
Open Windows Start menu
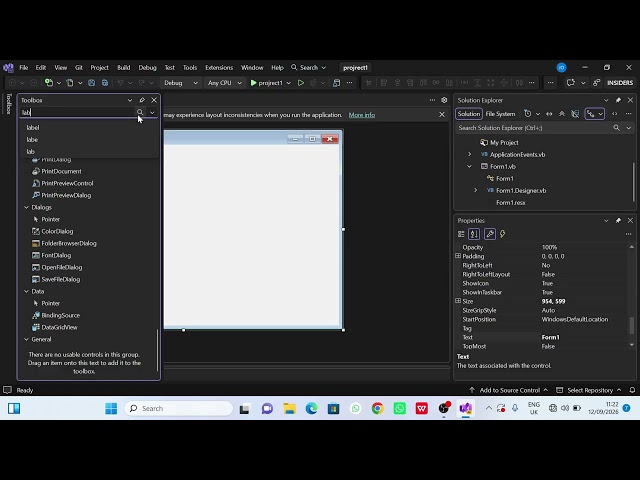(x=111, y=408)
